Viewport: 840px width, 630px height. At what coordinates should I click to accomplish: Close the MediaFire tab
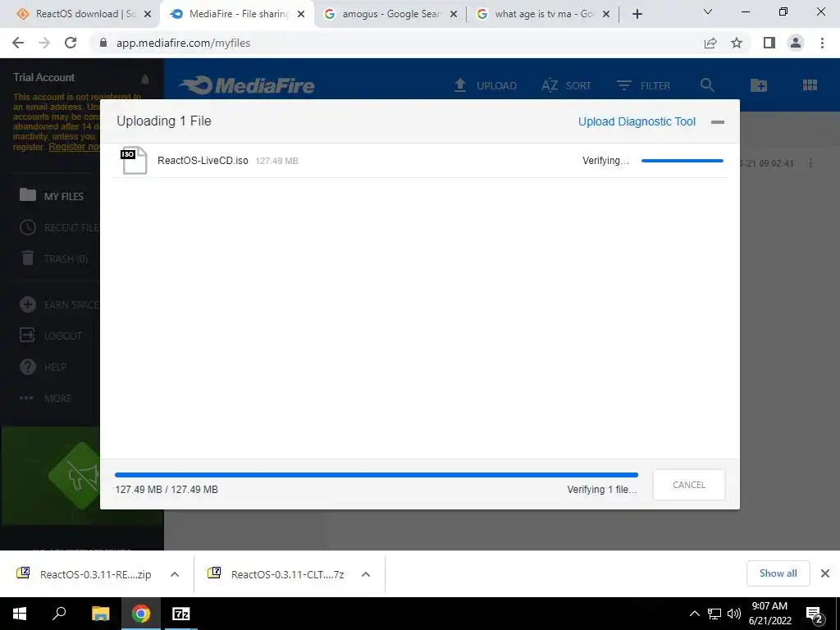pos(301,15)
